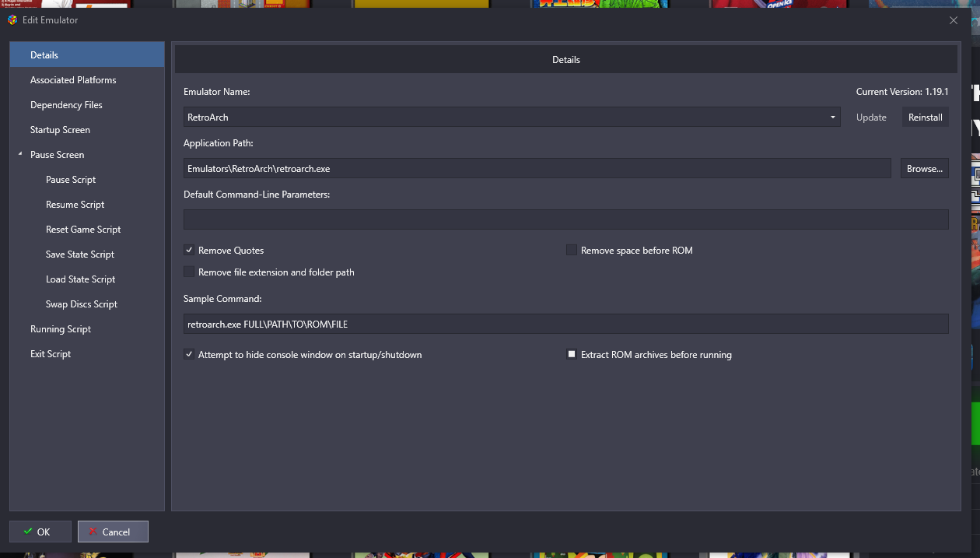980x558 pixels.
Task: Click the Application Path field
Action: (537, 168)
